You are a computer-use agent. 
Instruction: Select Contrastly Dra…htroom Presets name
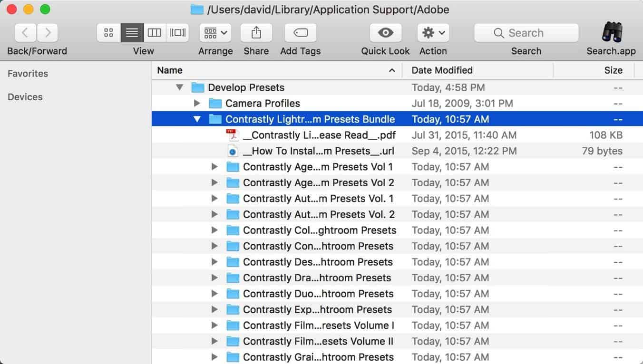(x=317, y=278)
